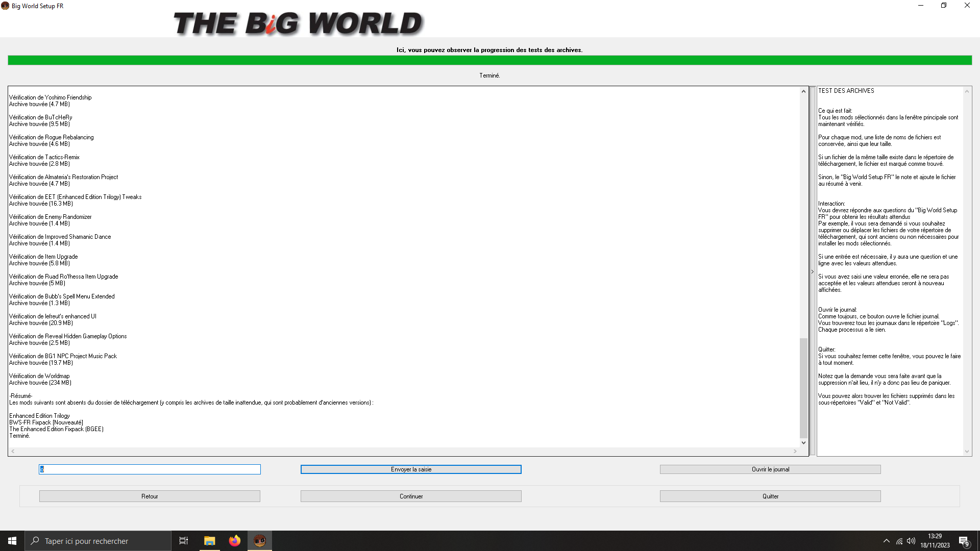
Task: Click the log horizontal scroll left arrow
Action: (13, 452)
